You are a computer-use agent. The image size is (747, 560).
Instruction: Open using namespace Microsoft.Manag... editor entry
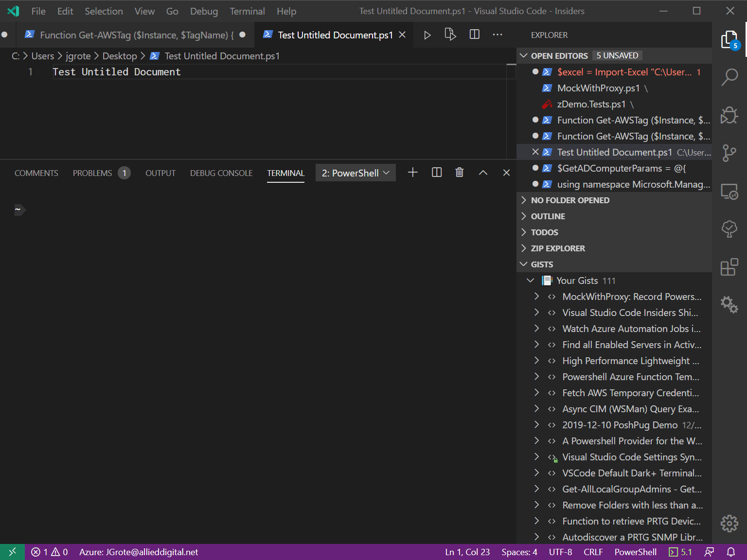tap(615, 184)
